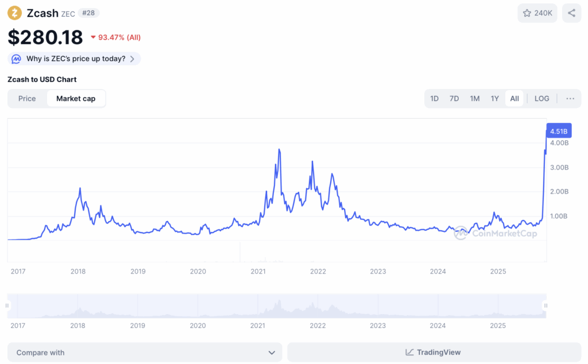Expand the price explanation chevron arrow

click(x=132, y=59)
